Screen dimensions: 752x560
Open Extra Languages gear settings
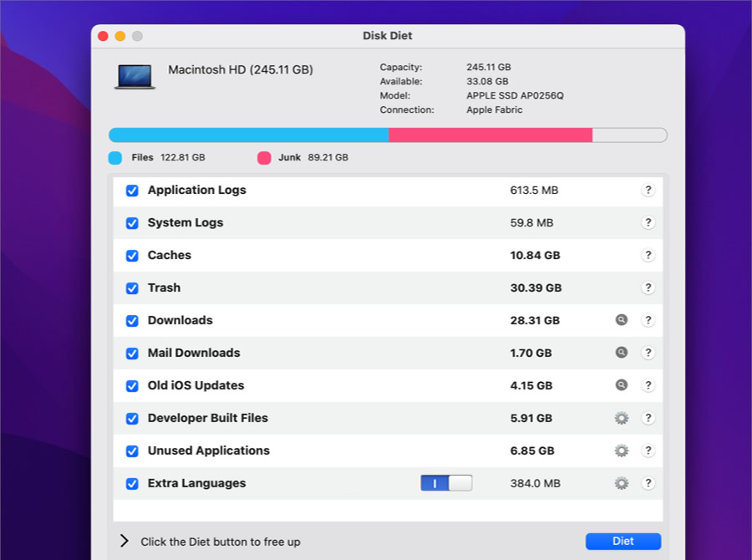point(622,483)
